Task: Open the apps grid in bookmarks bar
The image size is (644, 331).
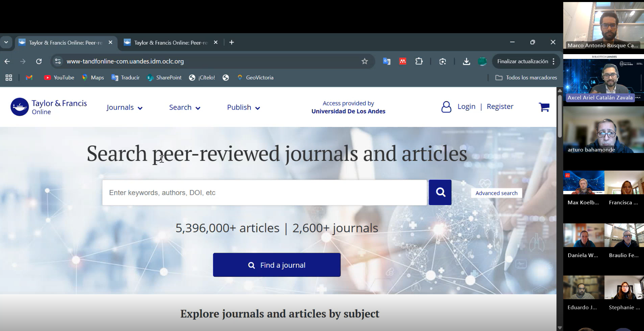Action: point(9,78)
